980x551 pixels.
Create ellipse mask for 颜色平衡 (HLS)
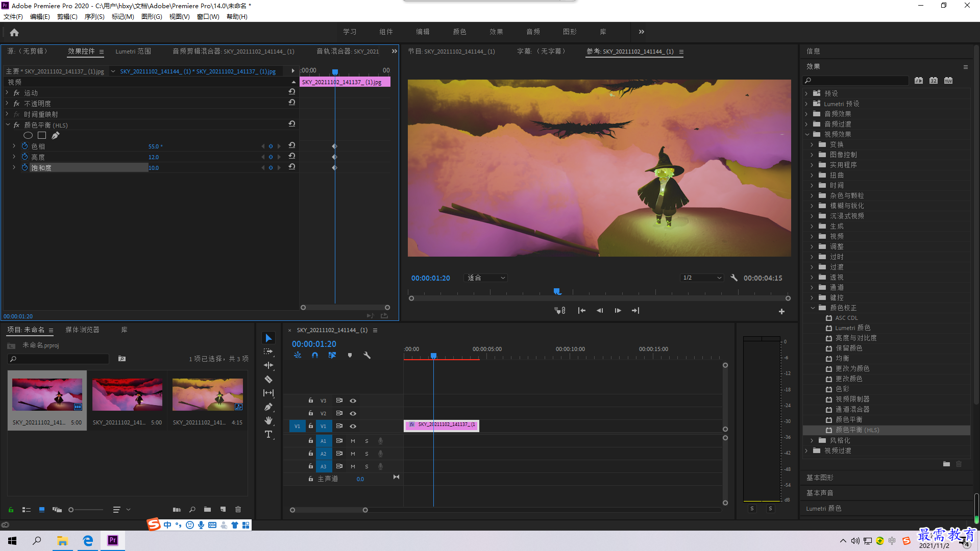(x=28, y=136)
